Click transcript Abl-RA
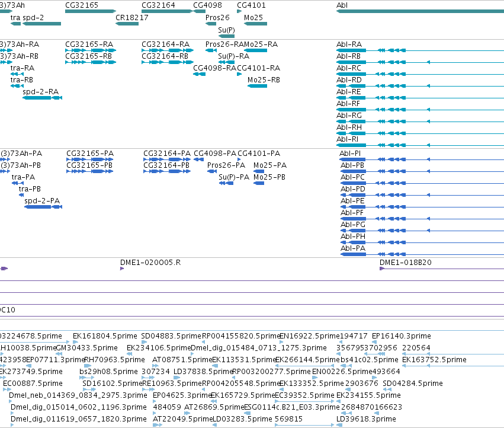Screen dimensions: 504x428 click(349, 44)
